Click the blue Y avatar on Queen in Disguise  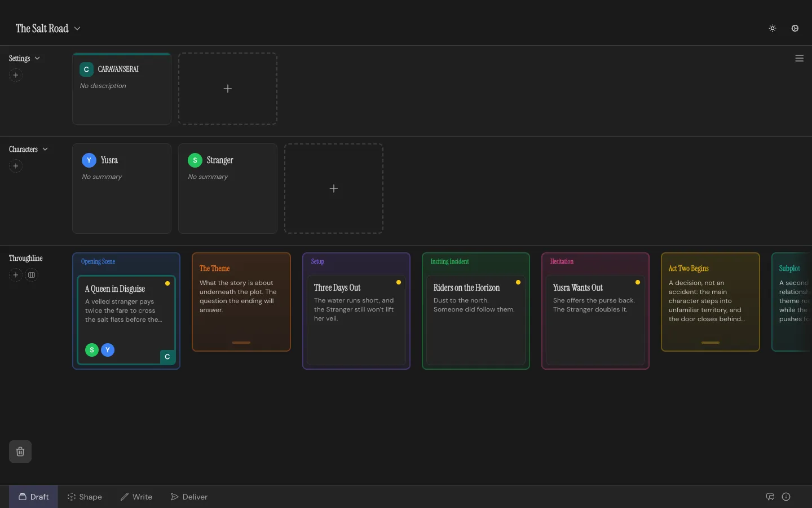pyautogui.click(x=108, y=350)
